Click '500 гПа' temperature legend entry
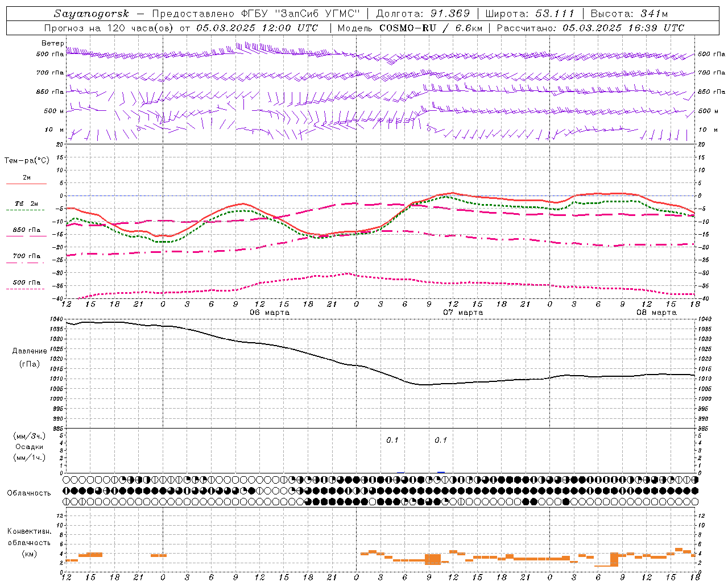Screen dimensions: 728x582 [27, 282]
